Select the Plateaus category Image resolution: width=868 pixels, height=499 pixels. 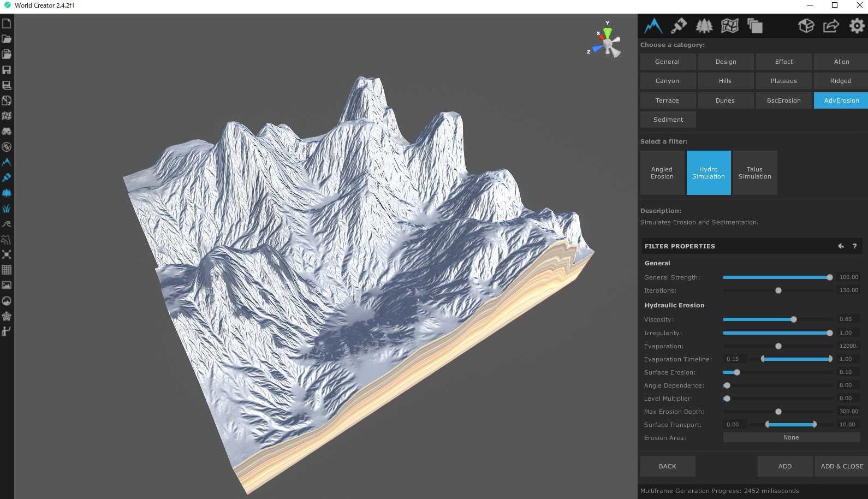(x=783, y=81)
